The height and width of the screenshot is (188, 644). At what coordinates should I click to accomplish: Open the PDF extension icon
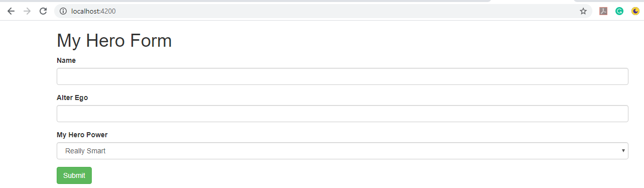click(603, 11)
